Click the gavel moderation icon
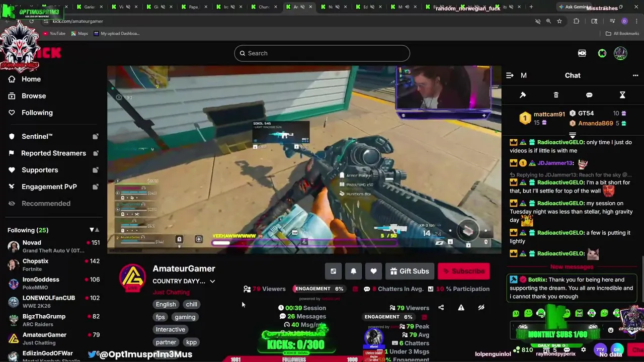The width and height of the screenshot is (644, 362). tap(523, 95)
